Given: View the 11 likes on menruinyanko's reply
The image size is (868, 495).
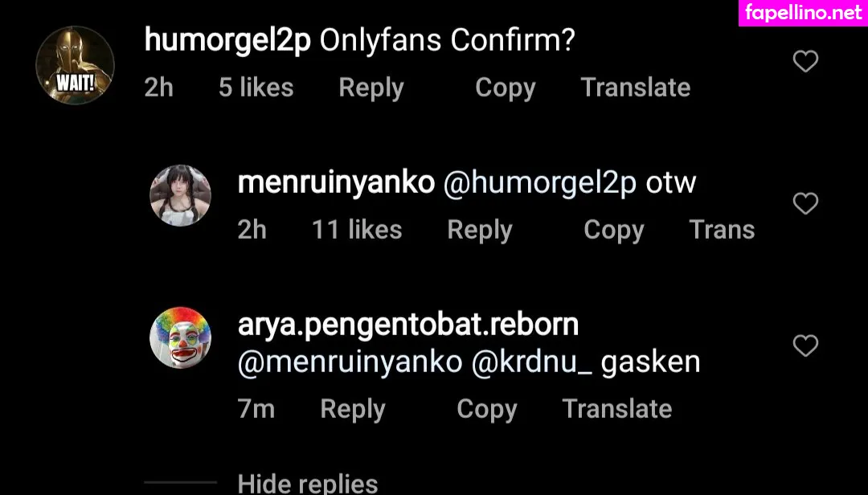Looking at the screenshot, I should [356, 230].
